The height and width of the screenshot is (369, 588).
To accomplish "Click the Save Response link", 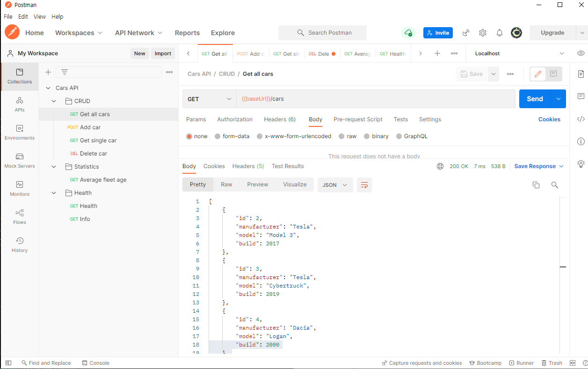I will (x=539, y=166).
